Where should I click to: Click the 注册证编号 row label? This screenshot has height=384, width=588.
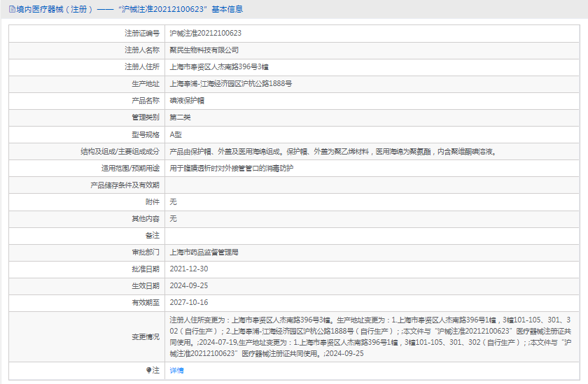pos(142,34)
